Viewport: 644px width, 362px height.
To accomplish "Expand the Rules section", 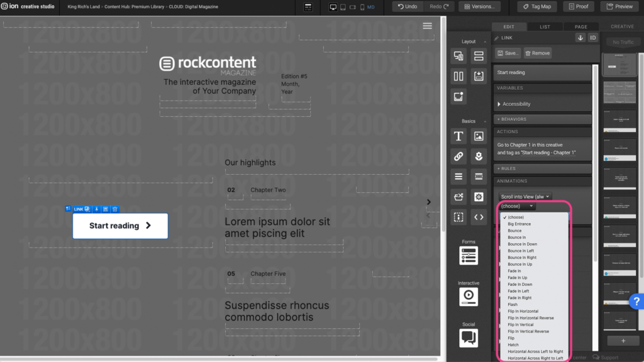I will pos(542,168).
